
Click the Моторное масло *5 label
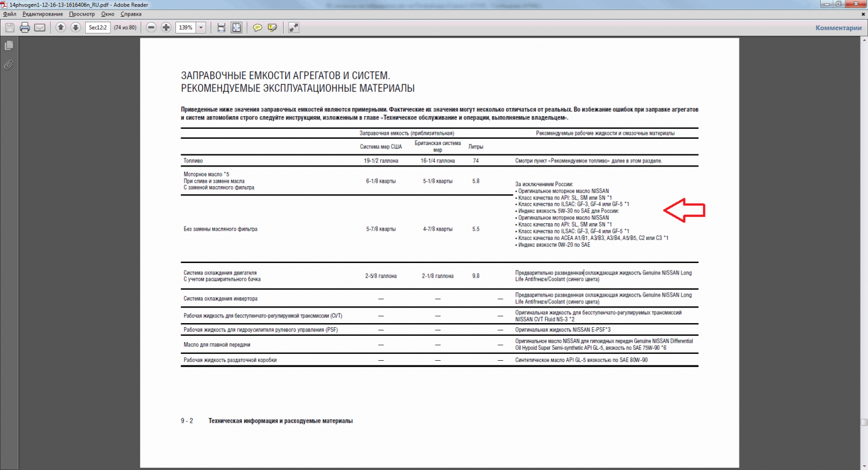coord(206,174)
